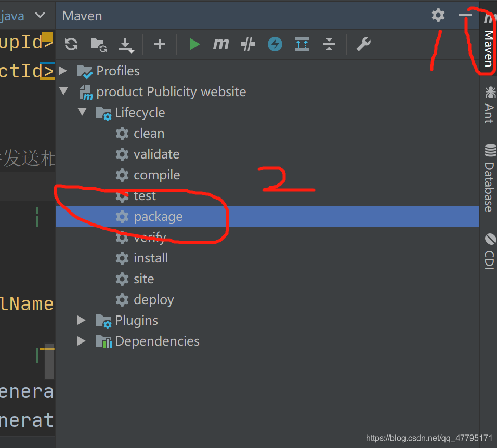This screenshot has width=497, height=448.
Task: Select the install lifecycle goal
Action: pos(151,258)
